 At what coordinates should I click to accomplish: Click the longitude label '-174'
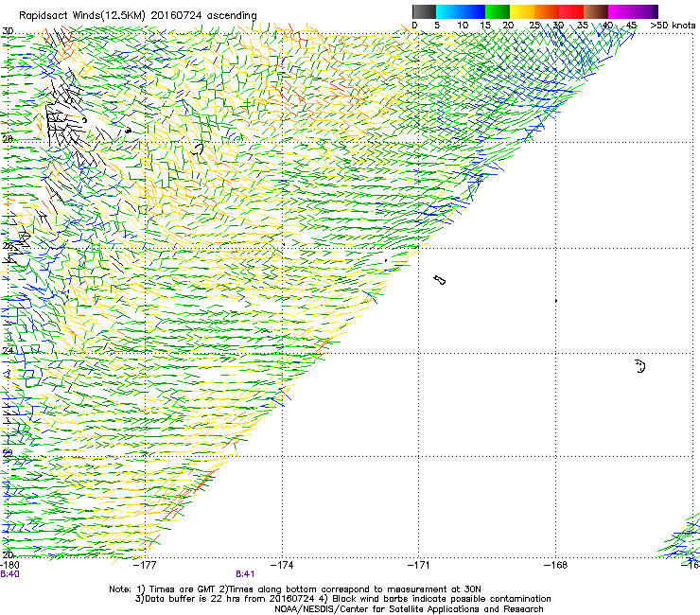282,566
